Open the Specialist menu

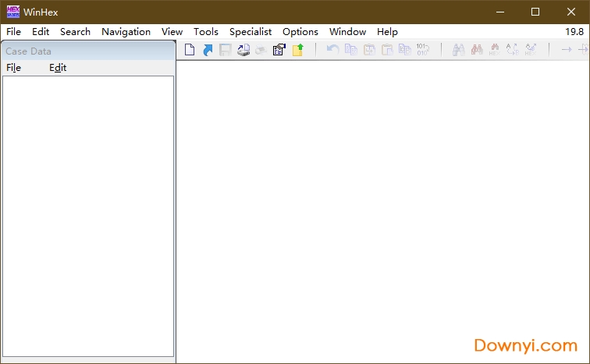coord(251,32)
